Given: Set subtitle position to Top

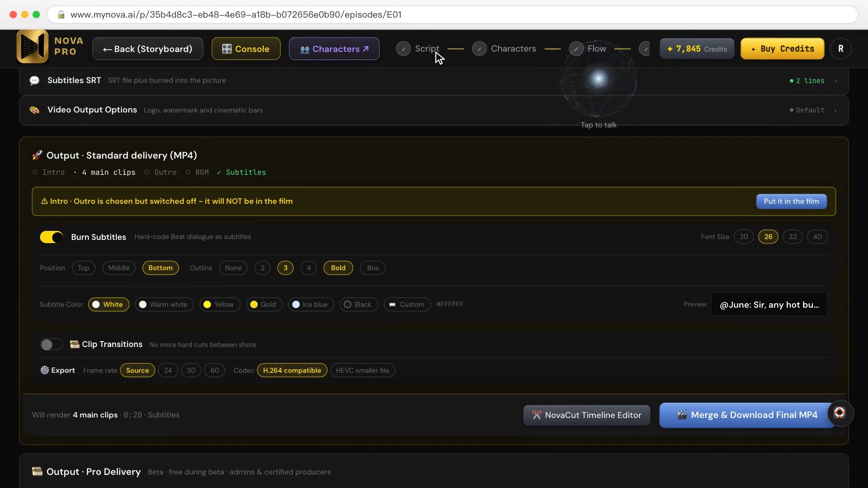Looking at the screenshot, I should point(84,268).
